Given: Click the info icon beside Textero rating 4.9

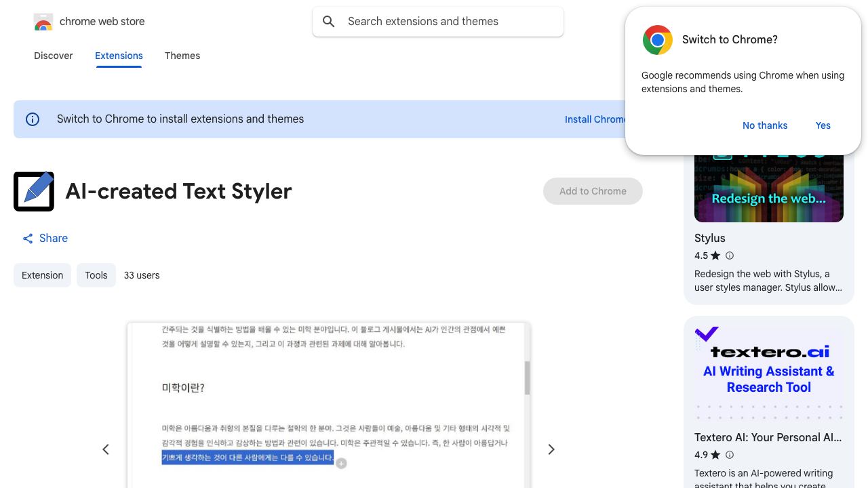Looking at the screenshot, I should (x=730, y=455).
